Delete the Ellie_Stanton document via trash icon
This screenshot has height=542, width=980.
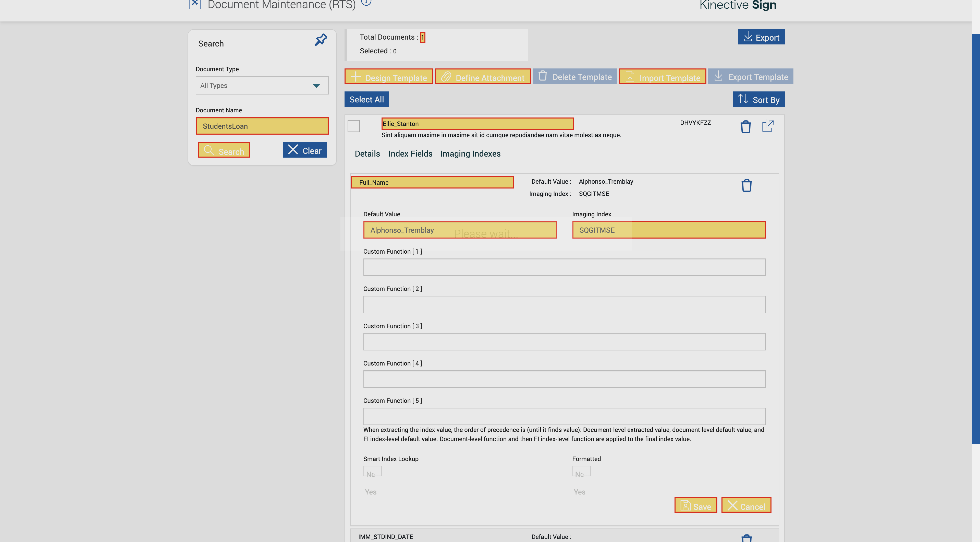pos(745,126)
